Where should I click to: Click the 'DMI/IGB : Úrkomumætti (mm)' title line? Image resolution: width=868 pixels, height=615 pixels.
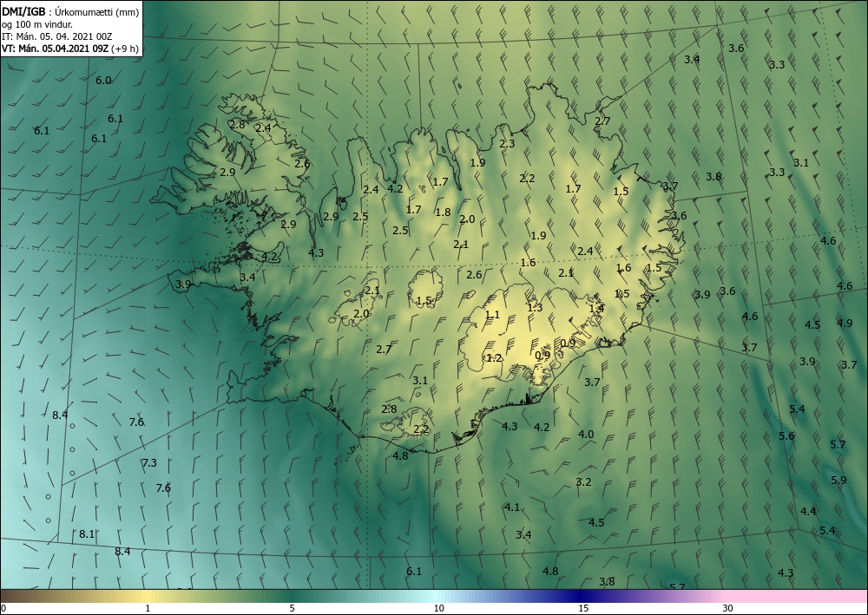[69, 12]
